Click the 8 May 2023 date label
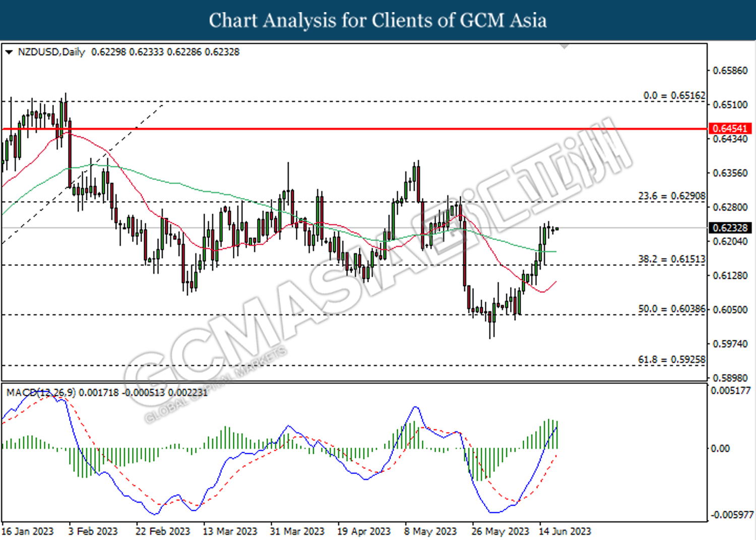Screen dimensions: 756x540 [x=430, y=531]
